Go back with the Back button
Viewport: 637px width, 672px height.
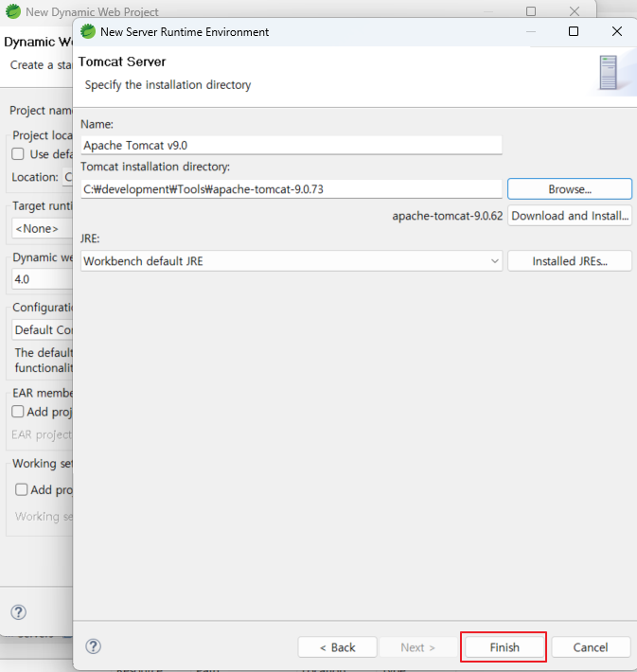(x=337, y=646)
